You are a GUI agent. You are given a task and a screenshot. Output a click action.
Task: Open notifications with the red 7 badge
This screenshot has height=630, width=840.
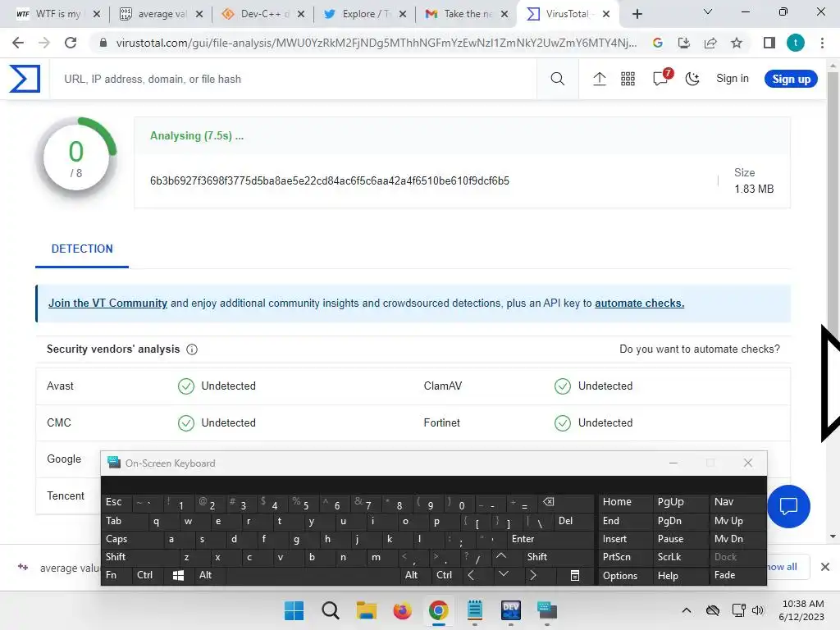coord(661,78)
